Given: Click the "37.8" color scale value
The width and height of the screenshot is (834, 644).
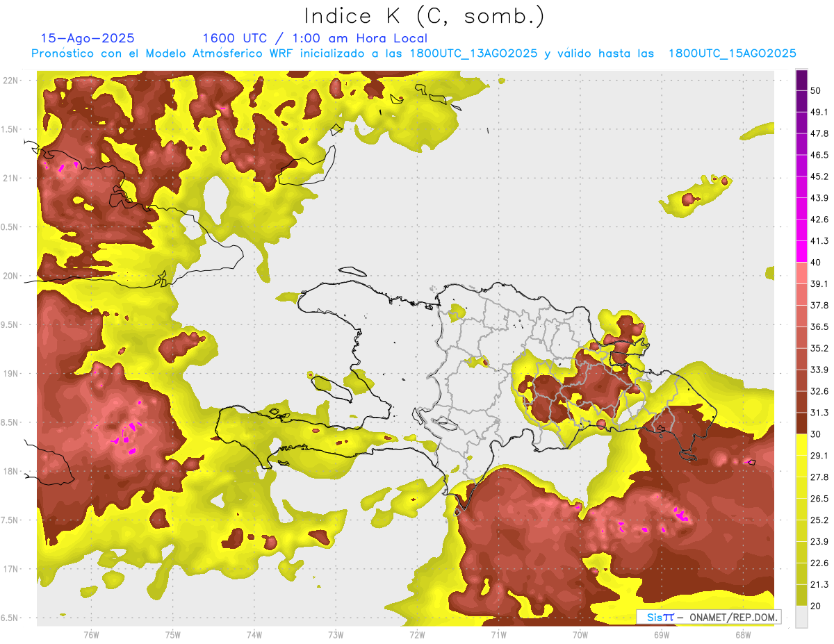Looking at the screenshot, I should click(x=819, y=306).
